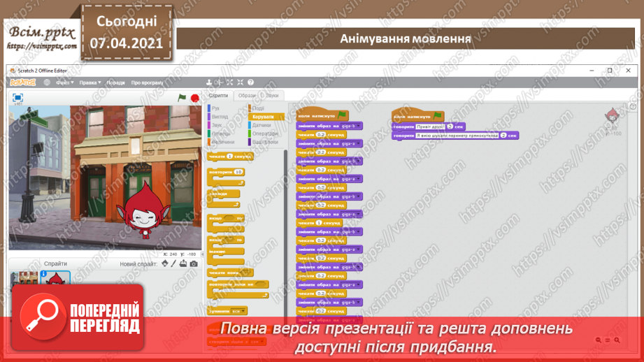Select the Shrink sprite tool

(x=241, y=82)
